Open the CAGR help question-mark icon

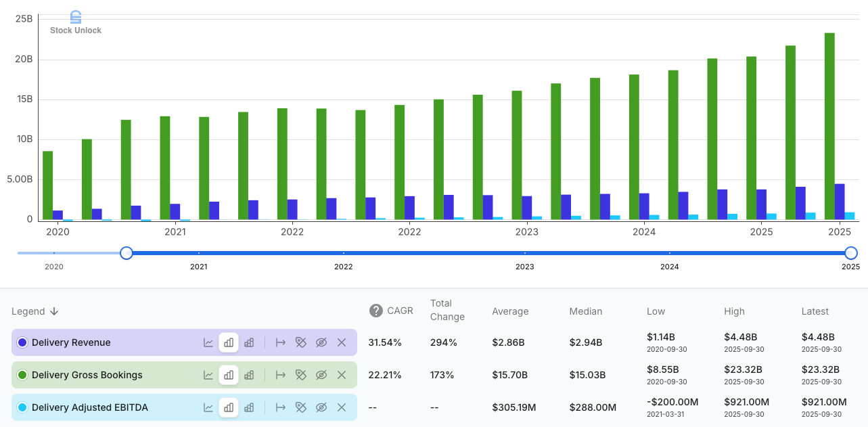coord(375,311)
